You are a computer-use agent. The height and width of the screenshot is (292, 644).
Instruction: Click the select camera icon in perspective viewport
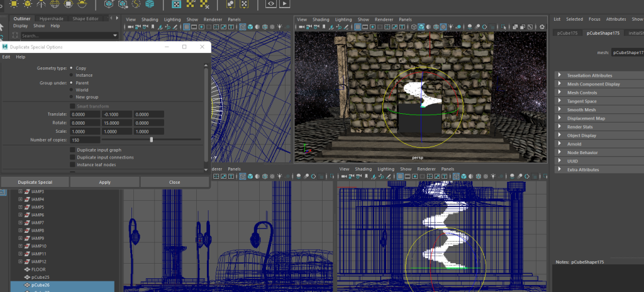302,27
